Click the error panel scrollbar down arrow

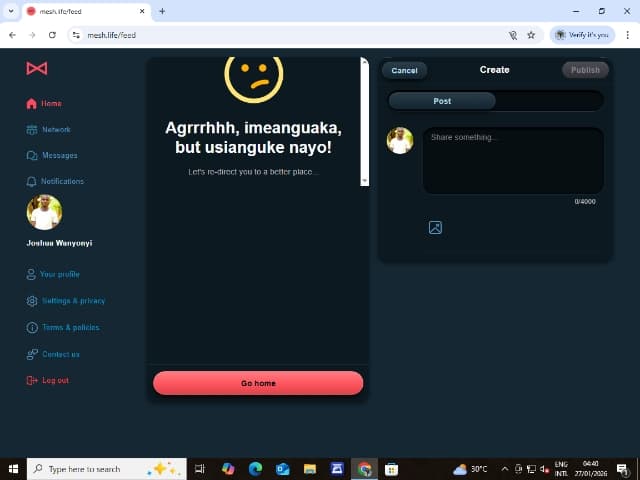point(364,181)
